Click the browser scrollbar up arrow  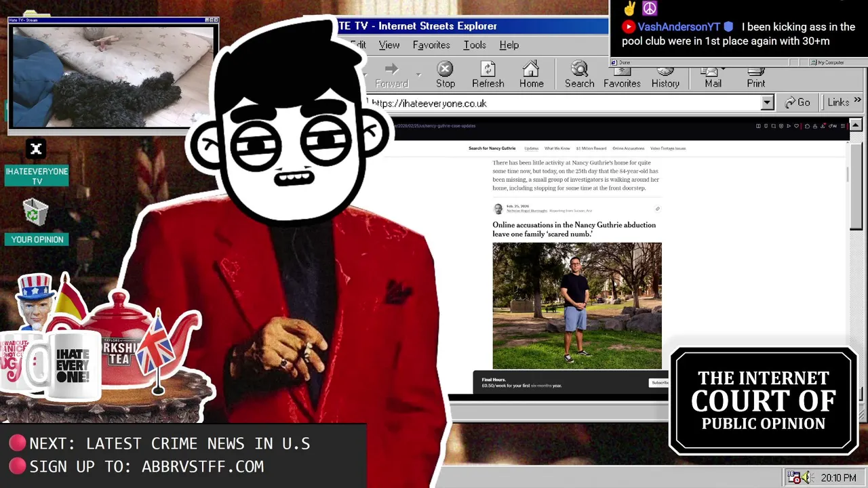855,125
